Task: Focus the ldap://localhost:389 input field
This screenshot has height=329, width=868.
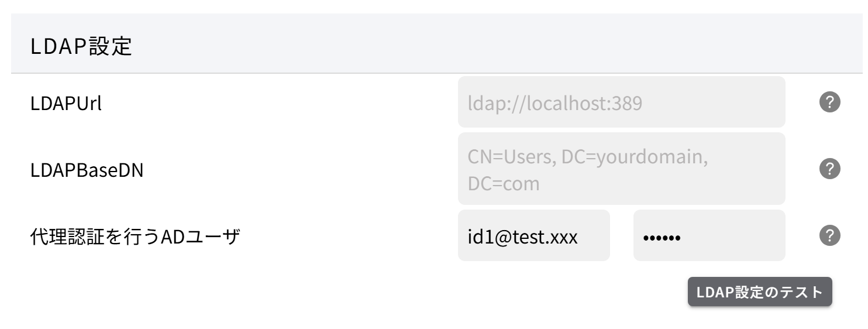Action: (621, 102)
